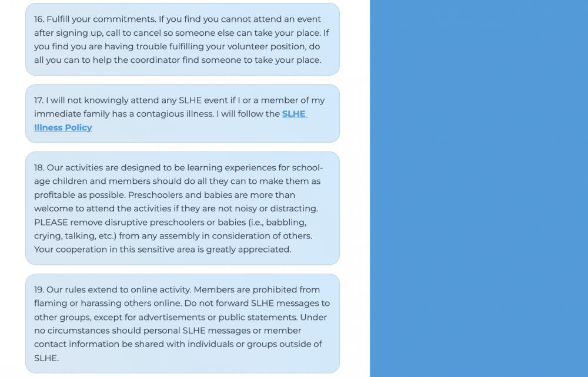
Task: Click the rule 17 contagious illness card
Action: coord(183,113)
